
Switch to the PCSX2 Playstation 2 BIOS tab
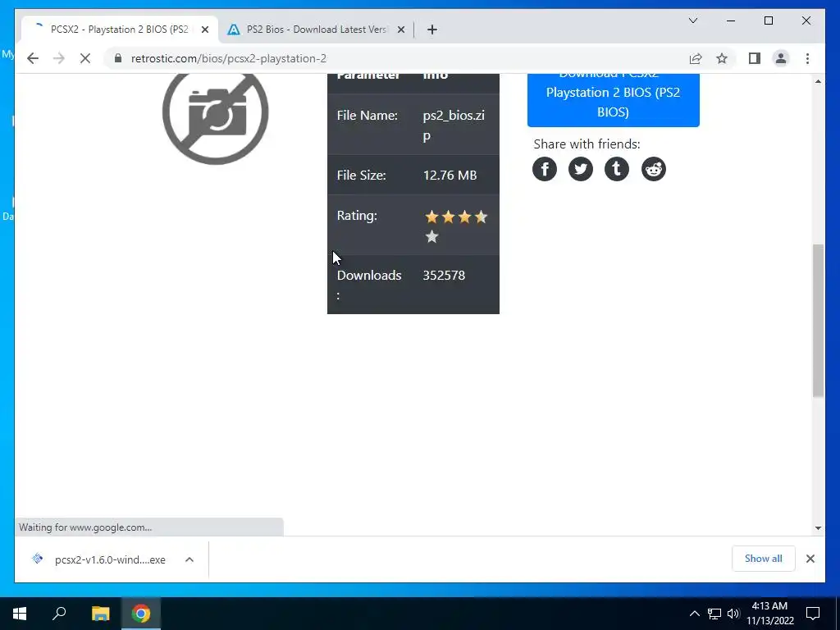click(x=120, y=30)
